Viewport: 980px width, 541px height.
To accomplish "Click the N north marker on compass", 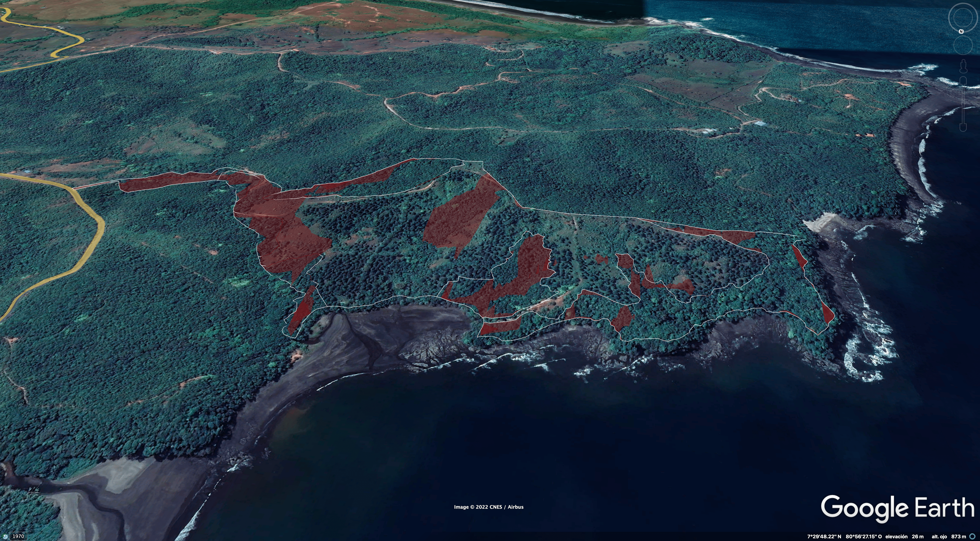I will coord(961,31).
